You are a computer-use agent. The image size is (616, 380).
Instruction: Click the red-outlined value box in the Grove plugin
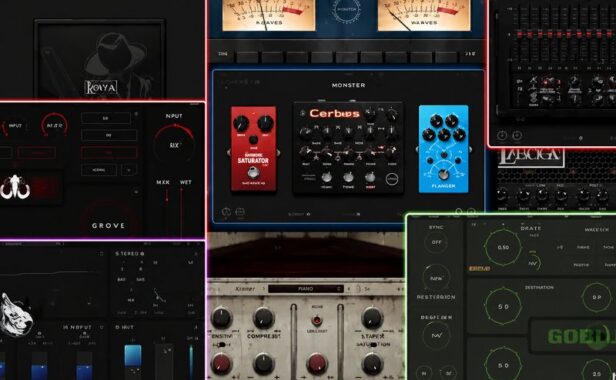(x=109, y=152)
